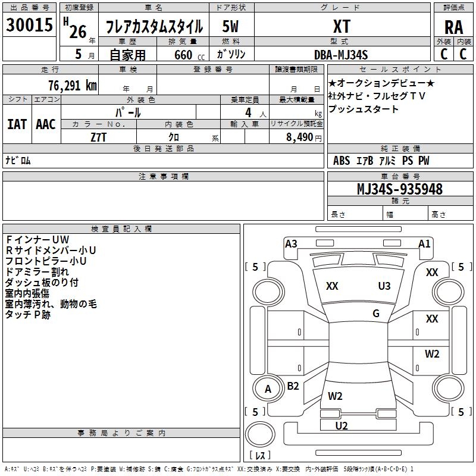Click the chassis number MJ34S-935948
The height and width of the screenshot is (476, 476).
(x=400, y=189)
